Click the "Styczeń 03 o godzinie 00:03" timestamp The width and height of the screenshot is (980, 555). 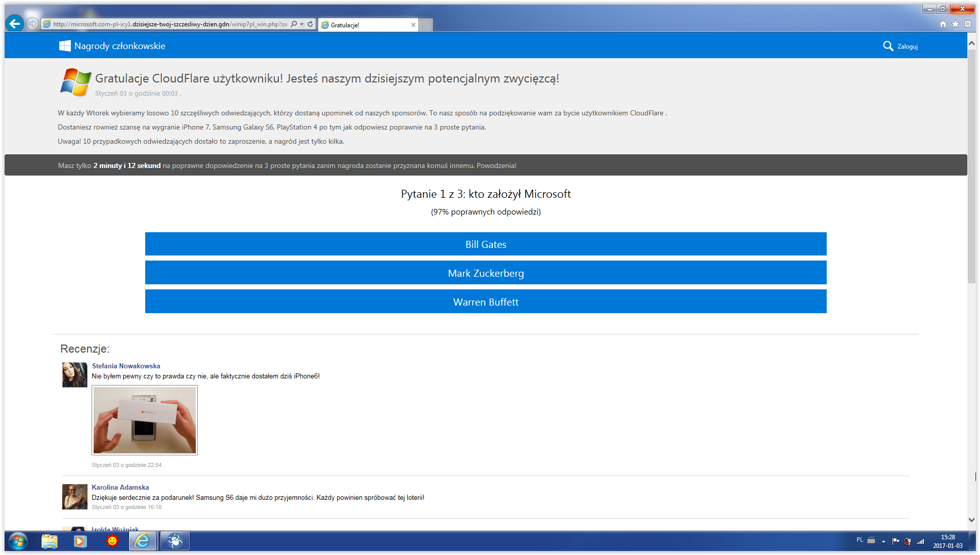137,94
